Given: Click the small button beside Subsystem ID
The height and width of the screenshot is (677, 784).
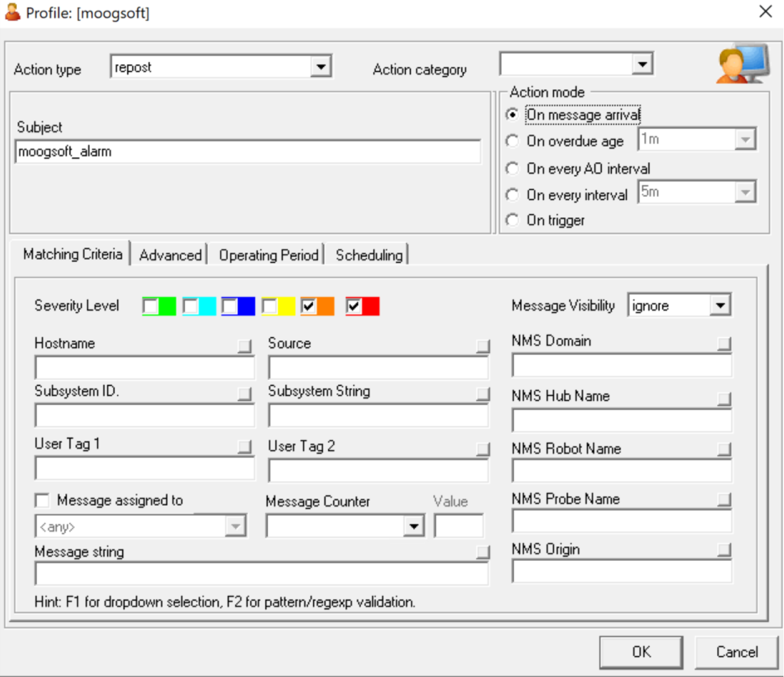Looking at the screenshot, I should [245, 394].
